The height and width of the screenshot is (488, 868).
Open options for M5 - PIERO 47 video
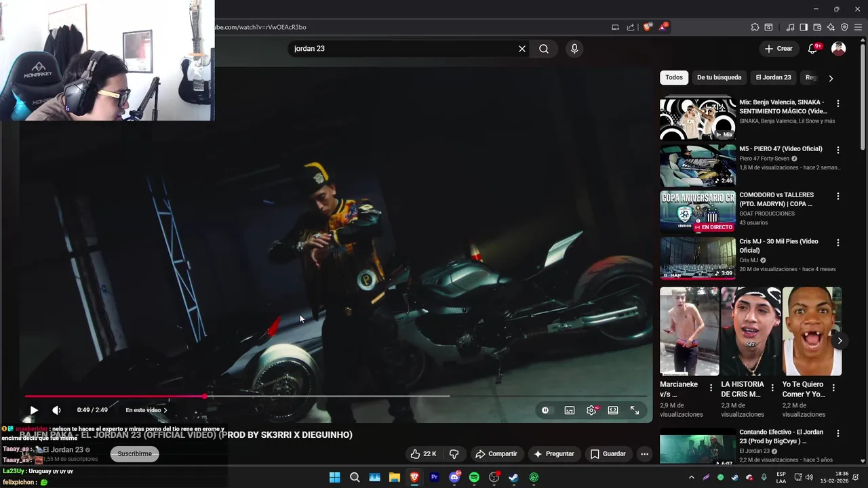[838, 150]
